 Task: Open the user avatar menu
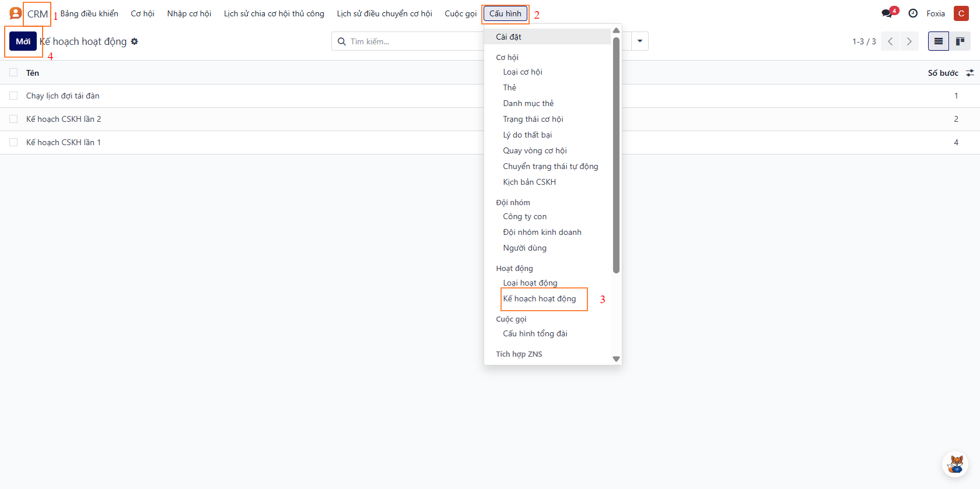[961, 13]
